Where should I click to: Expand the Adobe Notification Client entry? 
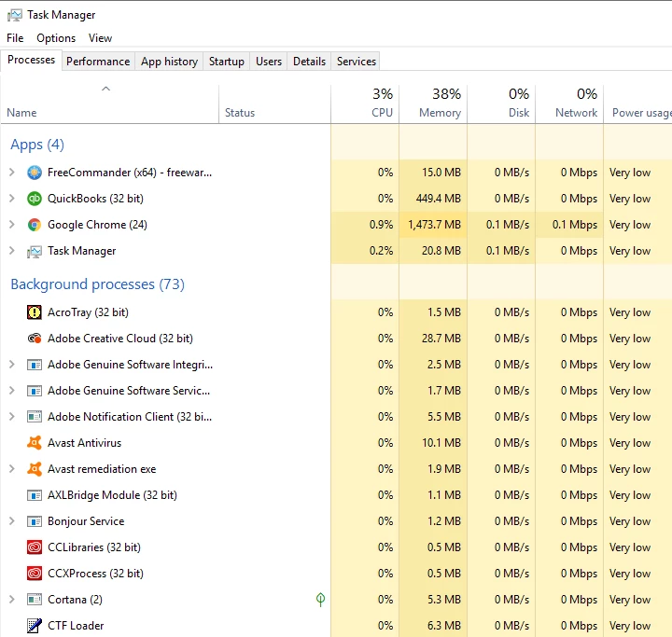pos(12,416)
